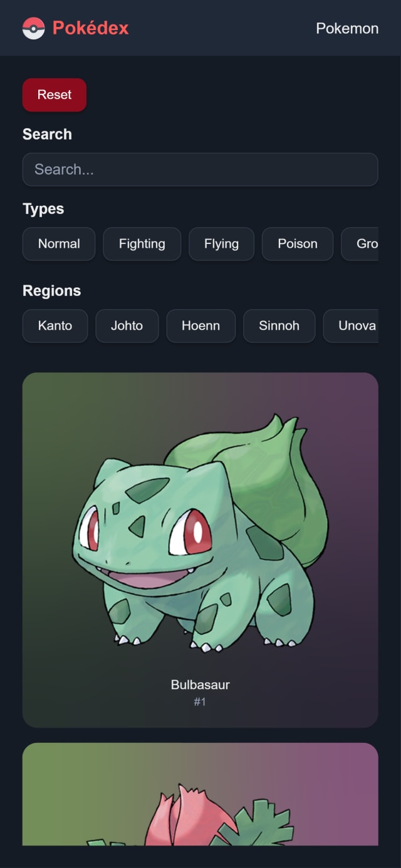Filter by the Unova region

coord(352,325)
